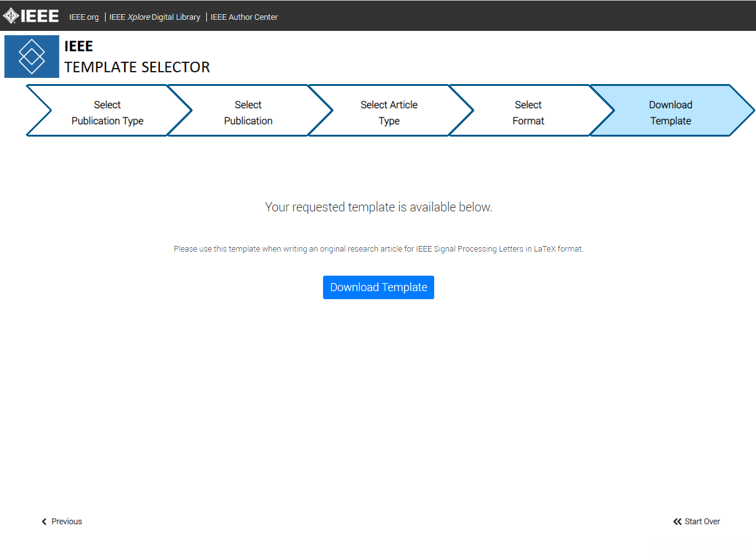
Task: Click the blue Template Selector diamond logo
Action: click(31, 57)
